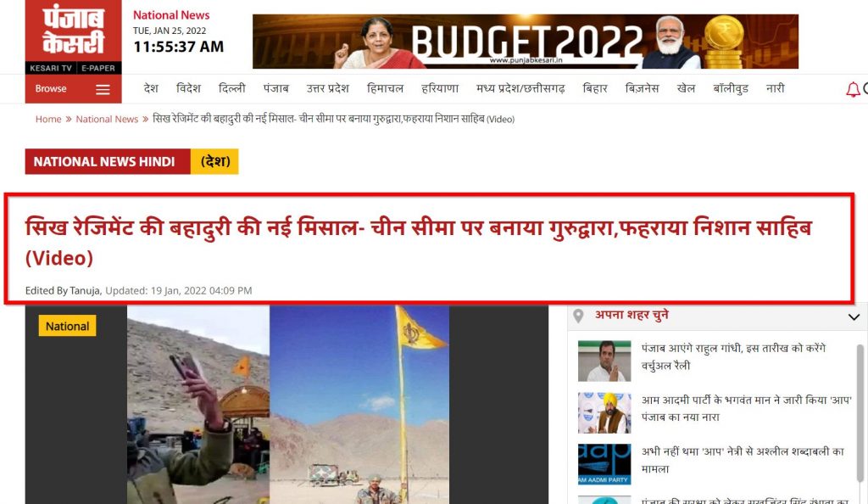The image size is (868, 504).
Task: Expand the अपना शहर चुने dropdown
Action: [854, 316]
